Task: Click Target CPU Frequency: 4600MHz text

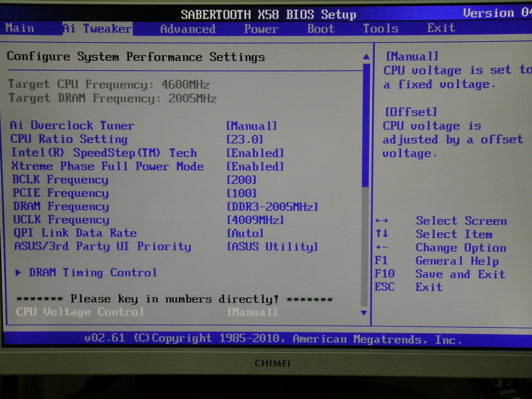Action: pyautogui.click(x=109, y=84)
